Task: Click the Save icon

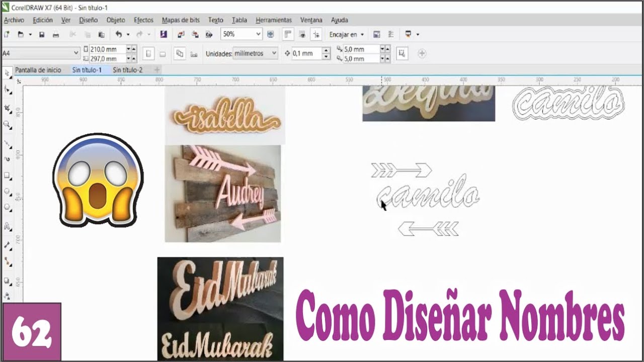Action: point(42,34)
